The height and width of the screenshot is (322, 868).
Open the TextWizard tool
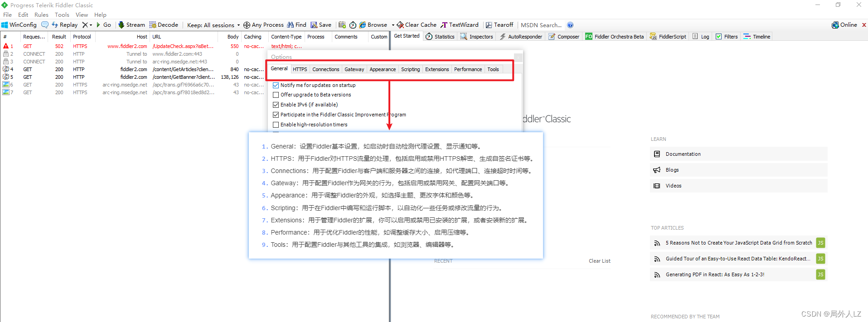click(460, 25)
